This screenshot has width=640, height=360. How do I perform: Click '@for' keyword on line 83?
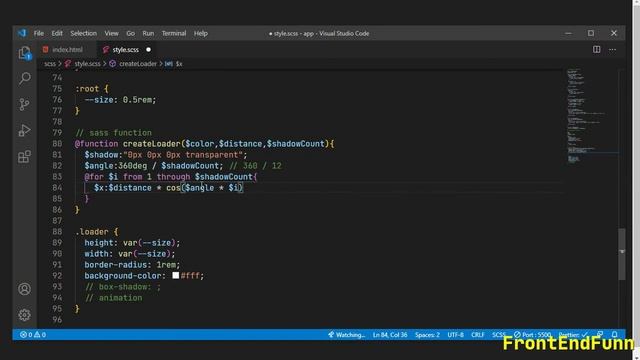(94, 177)
